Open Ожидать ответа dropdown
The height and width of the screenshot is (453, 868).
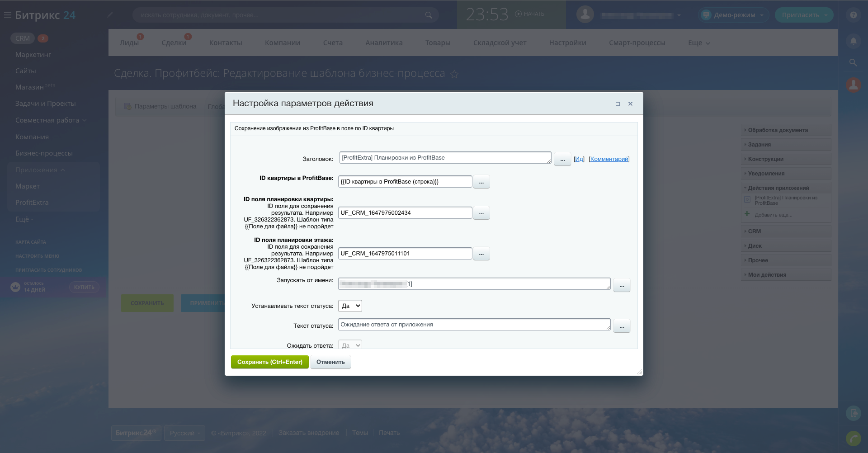(350, 345)
